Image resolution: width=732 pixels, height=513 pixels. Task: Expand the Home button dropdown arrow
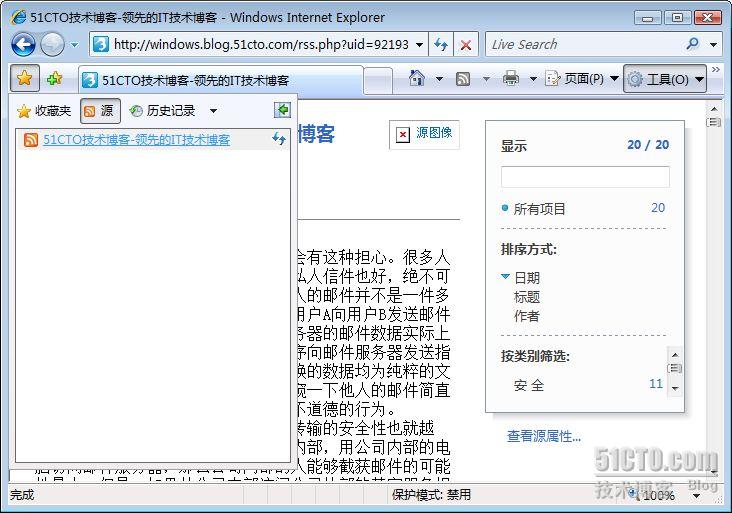pyautogui.click(x=439, y=79)
